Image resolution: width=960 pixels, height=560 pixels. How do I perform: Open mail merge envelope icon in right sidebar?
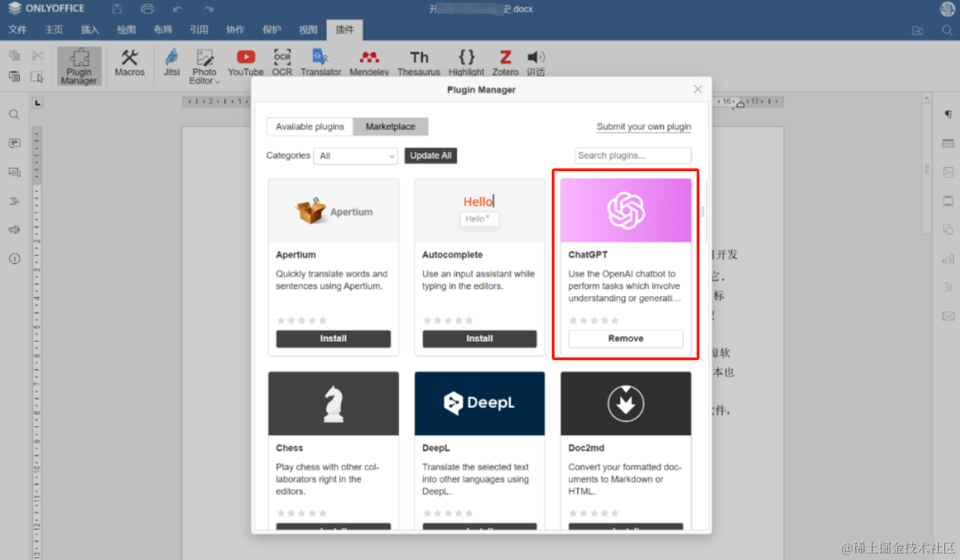(948, 316)
